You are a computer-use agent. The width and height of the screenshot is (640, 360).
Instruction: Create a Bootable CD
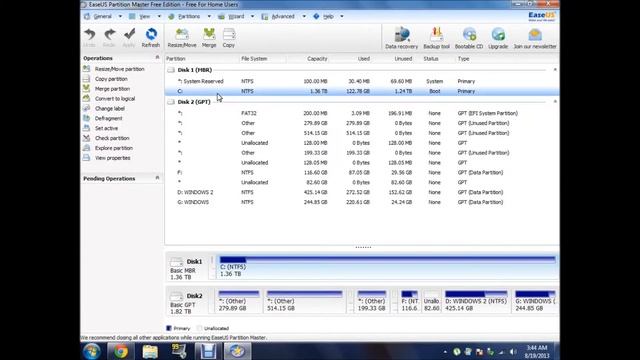(x=469, y=38)
